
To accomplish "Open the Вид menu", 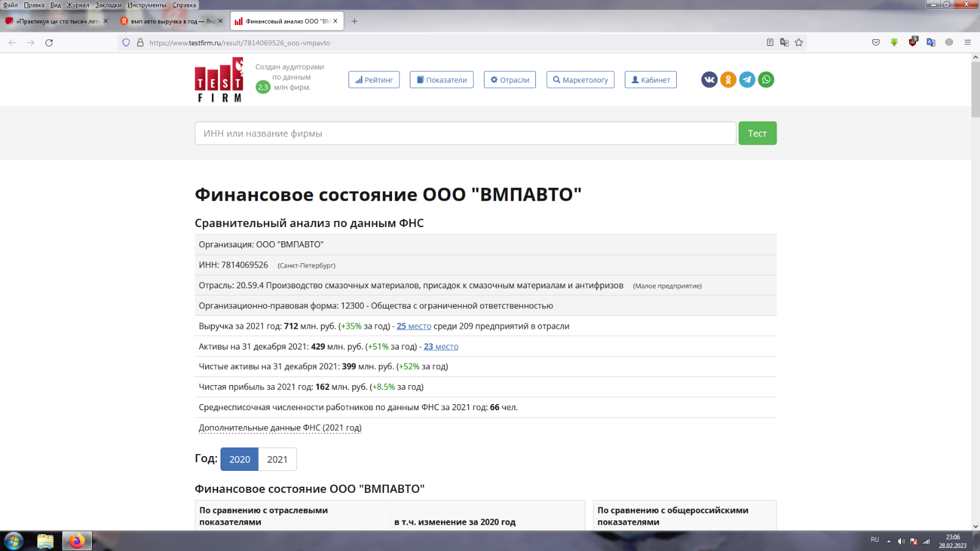I will point(56,5).
